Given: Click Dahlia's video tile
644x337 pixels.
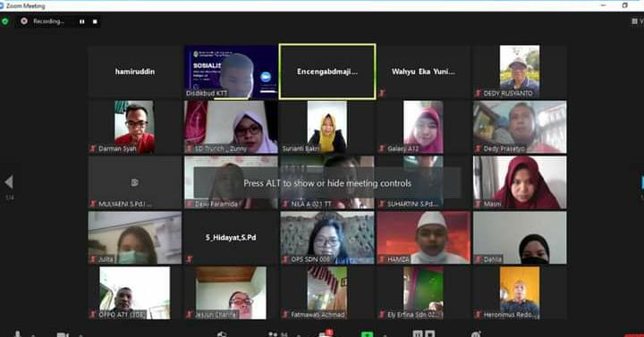Looking at the screenshot, I should click(x=520, y=238).
